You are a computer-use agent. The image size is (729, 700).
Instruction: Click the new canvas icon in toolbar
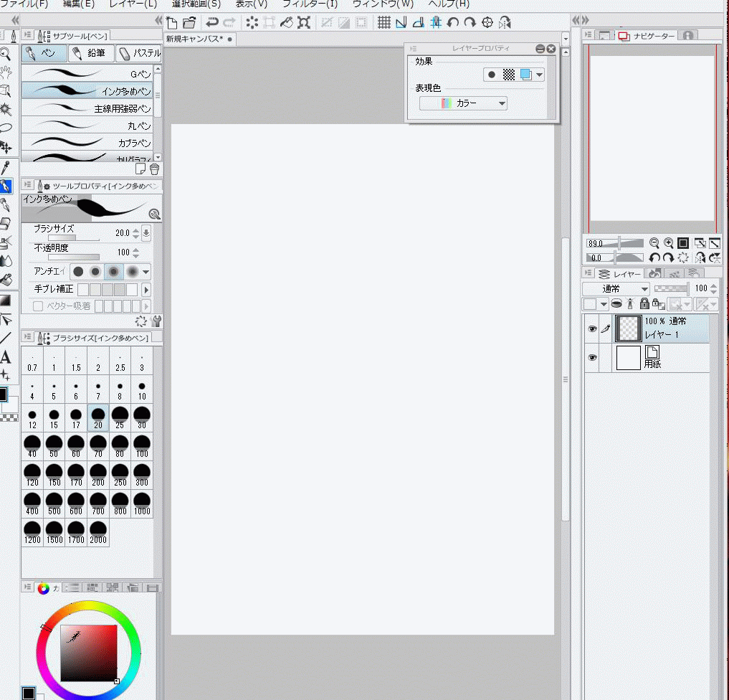point(171,22)
